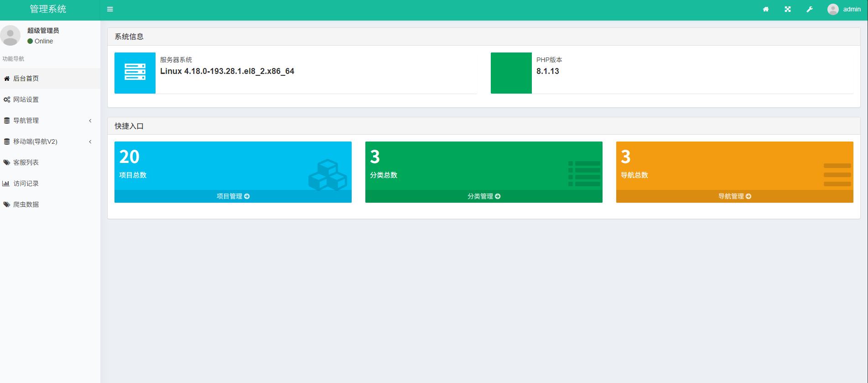
Task: Click the blue server system icon tile
Action: 135,73
